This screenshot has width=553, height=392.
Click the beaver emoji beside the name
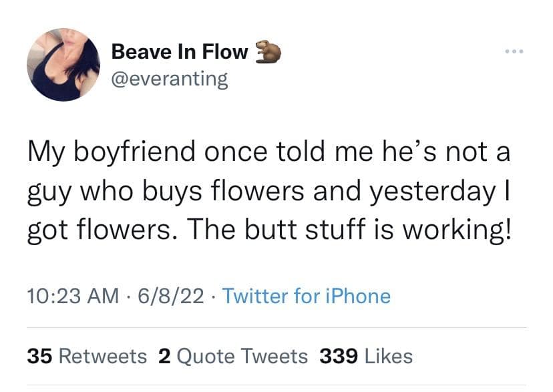pyautogui.click(x=268, y=53)
